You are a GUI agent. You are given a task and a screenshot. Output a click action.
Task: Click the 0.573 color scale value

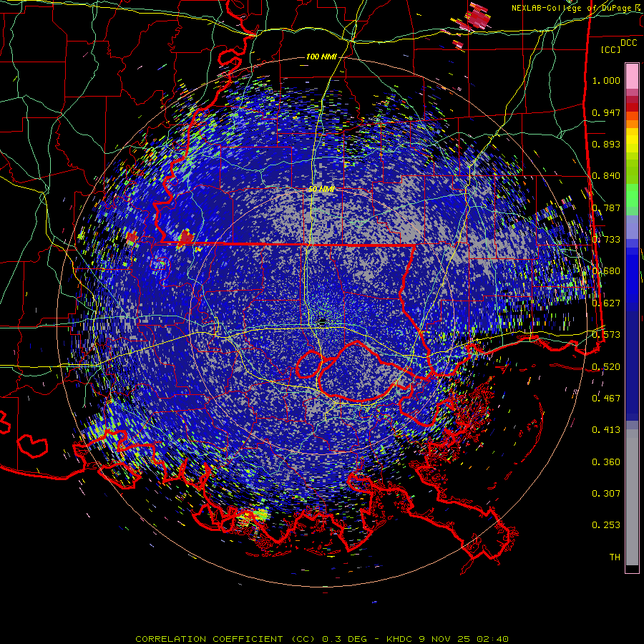[606, 335]
